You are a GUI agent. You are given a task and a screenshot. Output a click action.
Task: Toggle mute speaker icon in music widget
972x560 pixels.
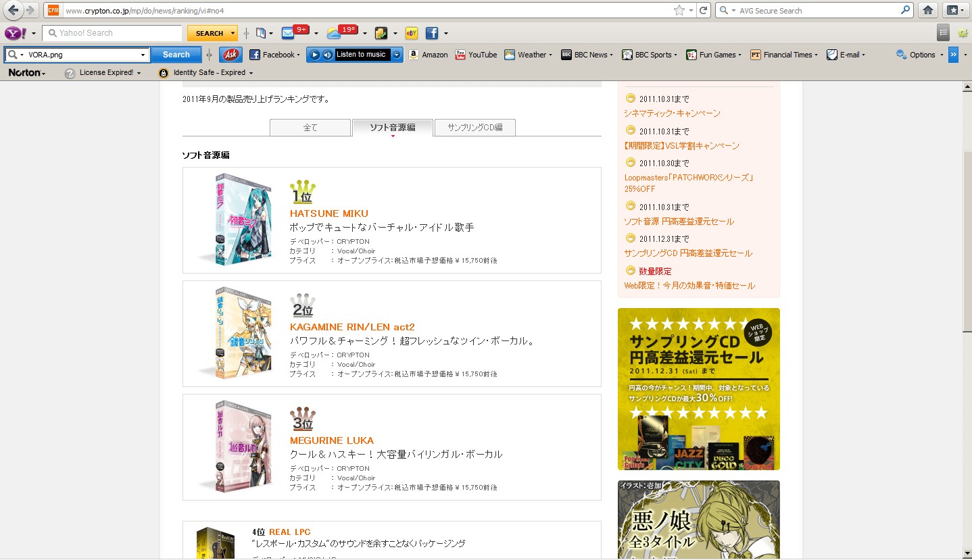point(327,55)
